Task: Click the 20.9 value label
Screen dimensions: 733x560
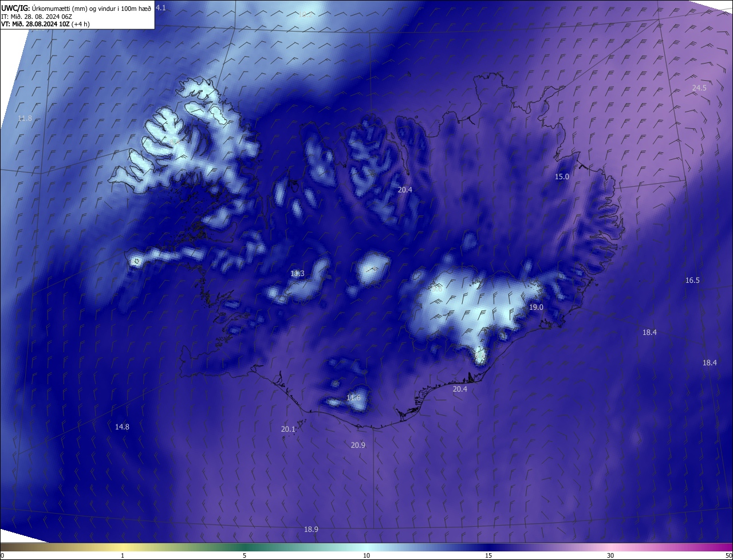Action: click(x=358, y=445)
